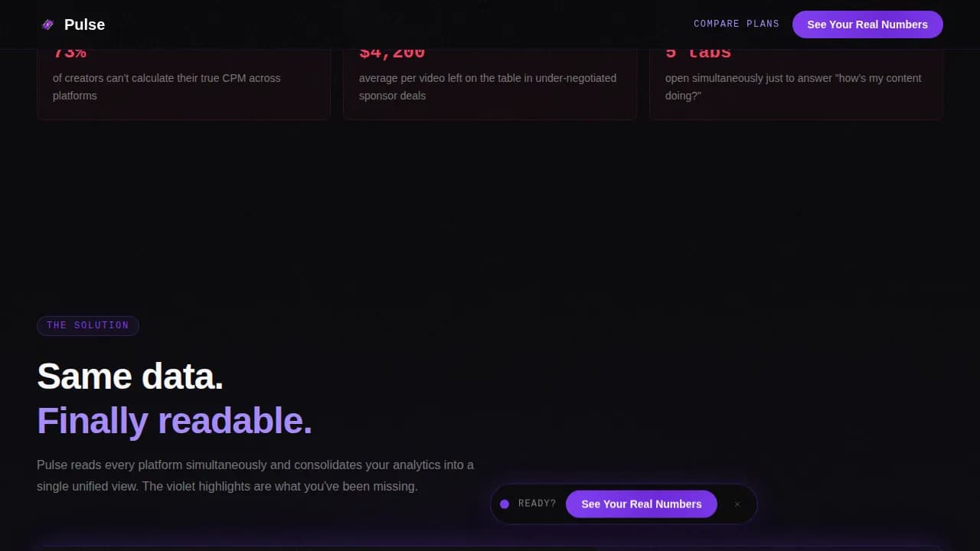Click the sparkle emblem beside Pulse wordmark
The height and width of the screenshot is (551, 980).
[x=47, y=24]
